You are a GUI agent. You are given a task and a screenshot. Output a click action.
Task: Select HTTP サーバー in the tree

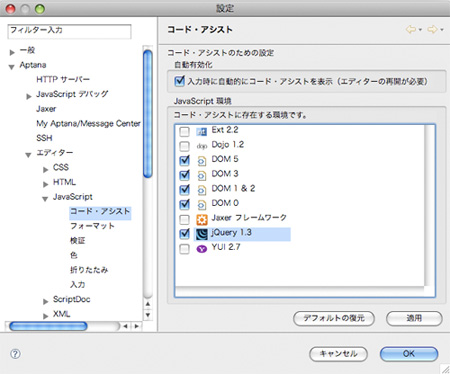pyautogui.click(x=63, y=79)
